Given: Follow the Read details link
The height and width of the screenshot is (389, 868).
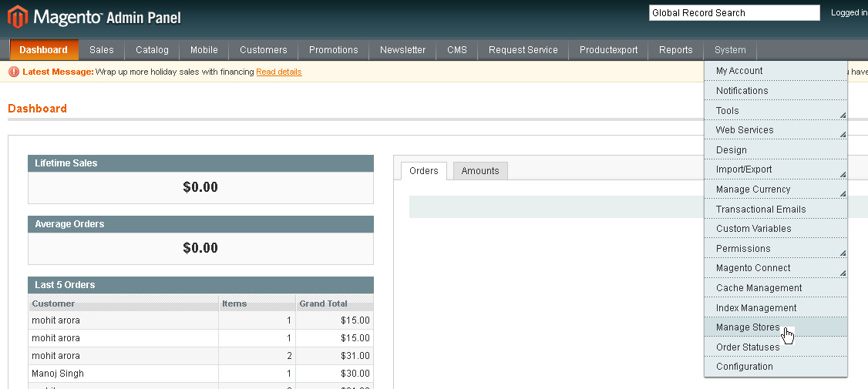Looking at the screenshot, I should point(279,72).
